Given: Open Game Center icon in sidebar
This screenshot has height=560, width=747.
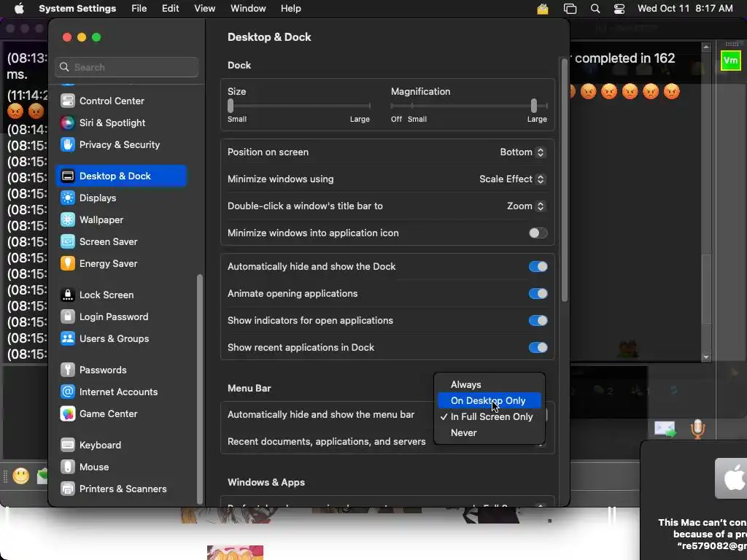Looking at the screenshot, I should [x=68, y=414].
